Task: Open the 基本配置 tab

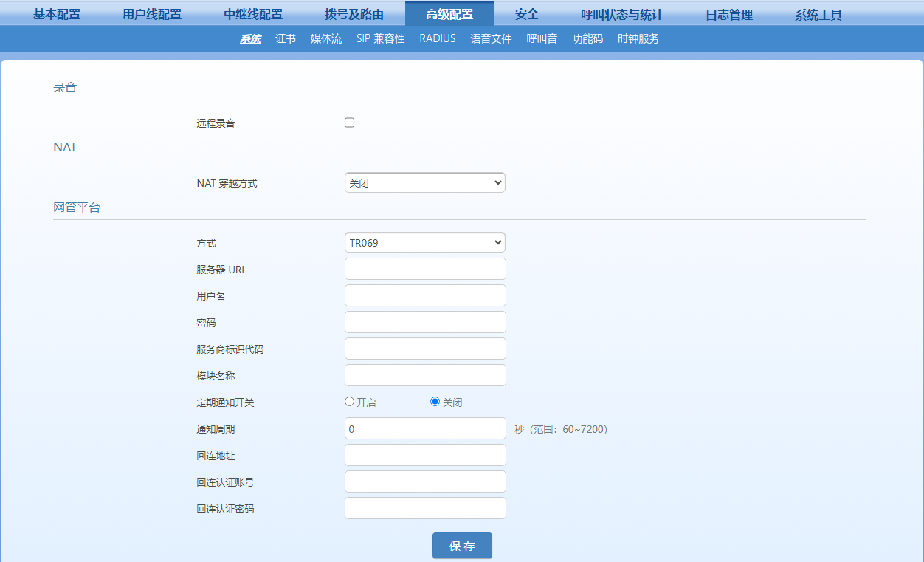Action: point(57,14)
